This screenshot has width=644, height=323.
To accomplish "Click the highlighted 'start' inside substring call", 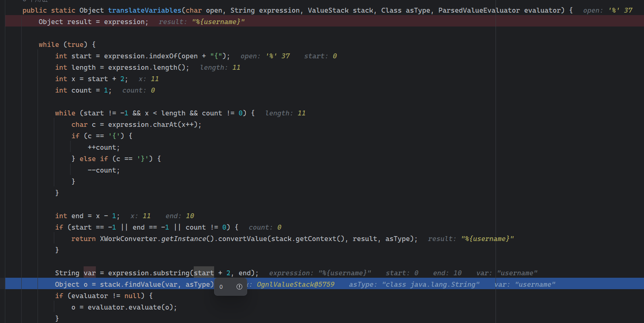I will click(204, 273).
